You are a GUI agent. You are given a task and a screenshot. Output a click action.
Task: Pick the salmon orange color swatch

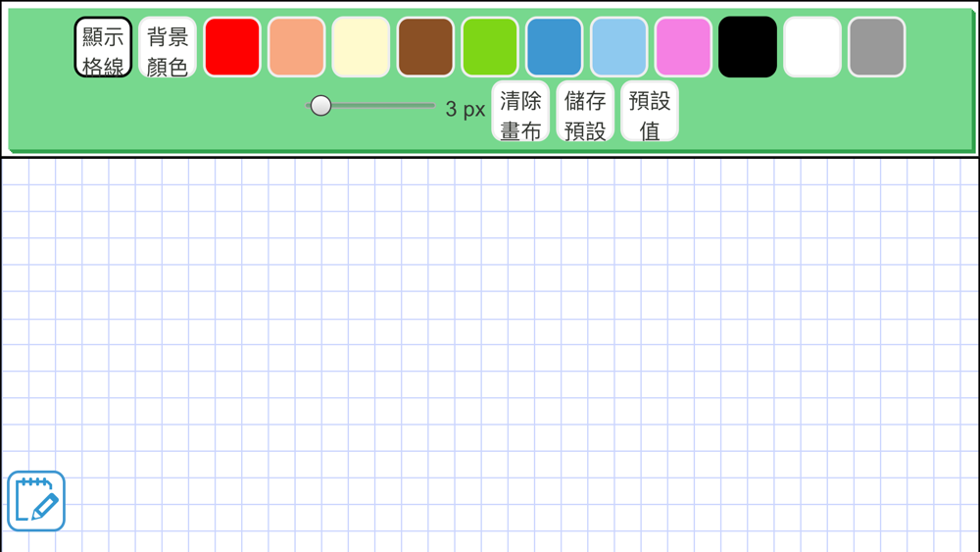pos(296,47)
